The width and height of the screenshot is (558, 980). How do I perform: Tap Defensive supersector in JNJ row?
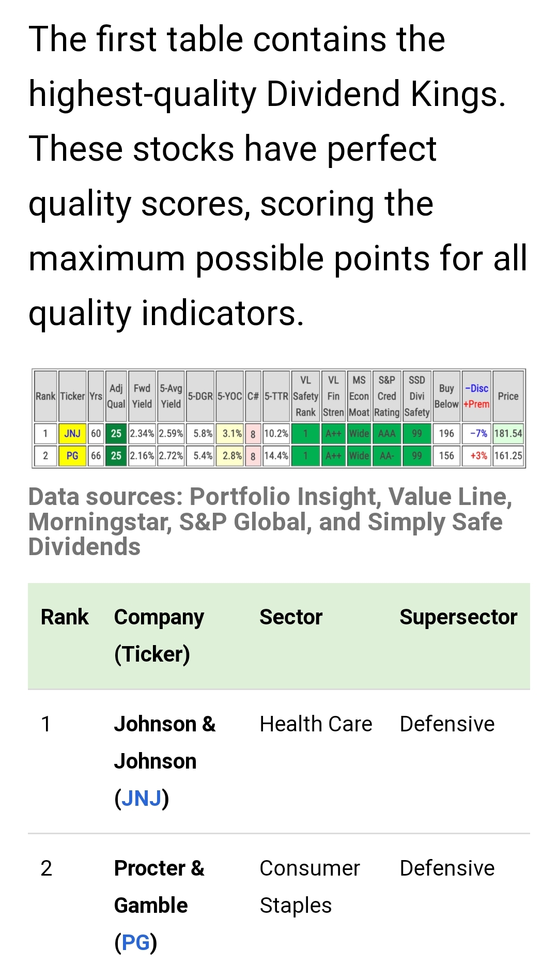click(447, 724)
